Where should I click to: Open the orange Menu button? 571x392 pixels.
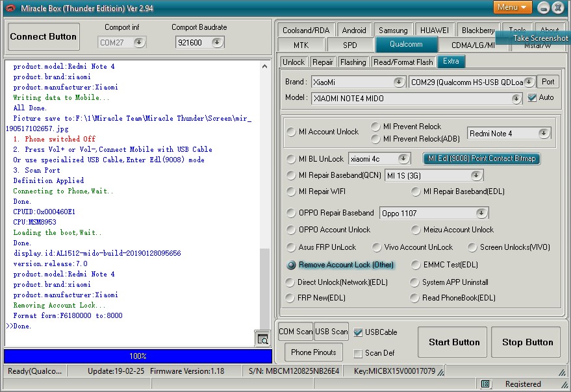pyautogui.click(x=513, y=7)
